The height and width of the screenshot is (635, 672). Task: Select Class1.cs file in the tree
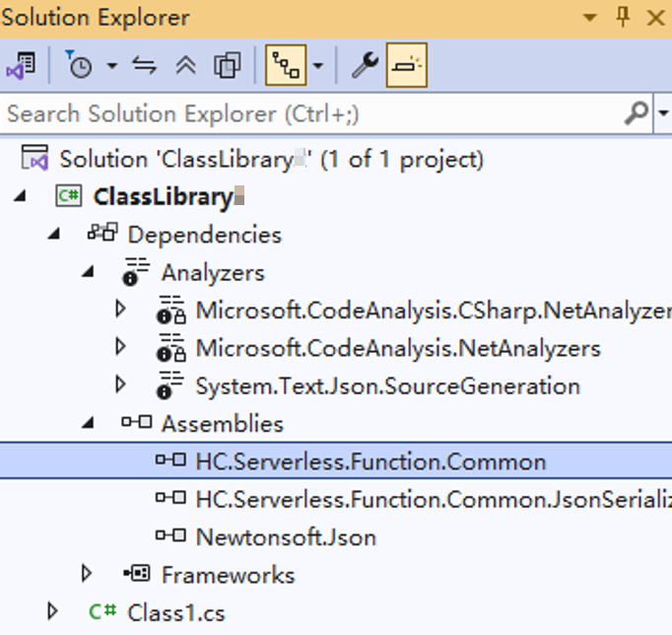pos(175,612)
